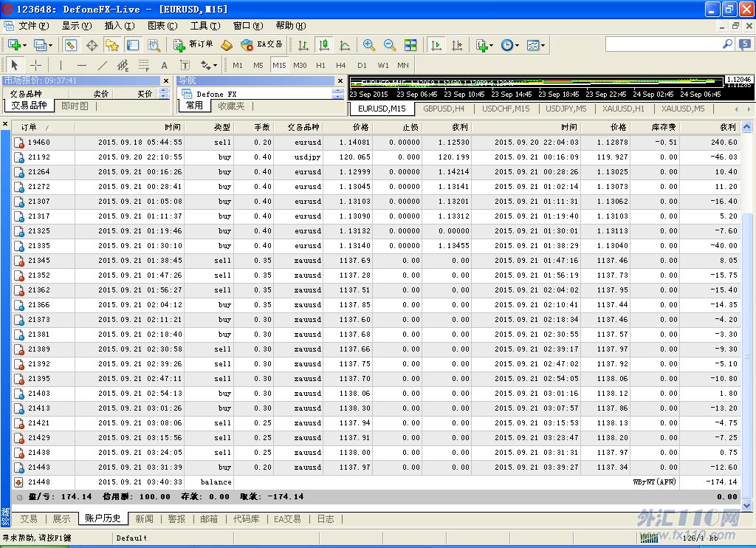
Task: Open a new chart window
Action: tap(14, 45)
